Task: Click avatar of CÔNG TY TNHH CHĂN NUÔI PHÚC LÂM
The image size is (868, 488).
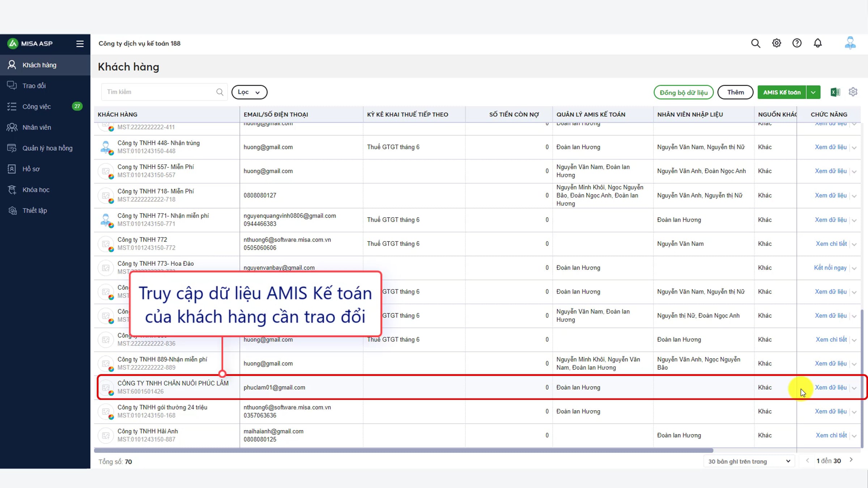Action: 106,388
